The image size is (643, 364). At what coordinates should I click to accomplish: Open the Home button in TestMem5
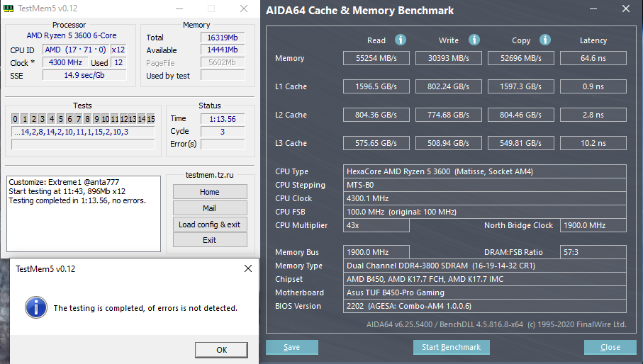[210, 192]
